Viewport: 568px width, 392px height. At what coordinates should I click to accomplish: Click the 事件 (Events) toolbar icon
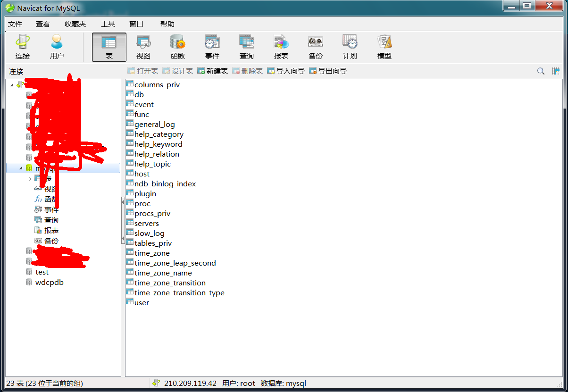coord(212,46)
